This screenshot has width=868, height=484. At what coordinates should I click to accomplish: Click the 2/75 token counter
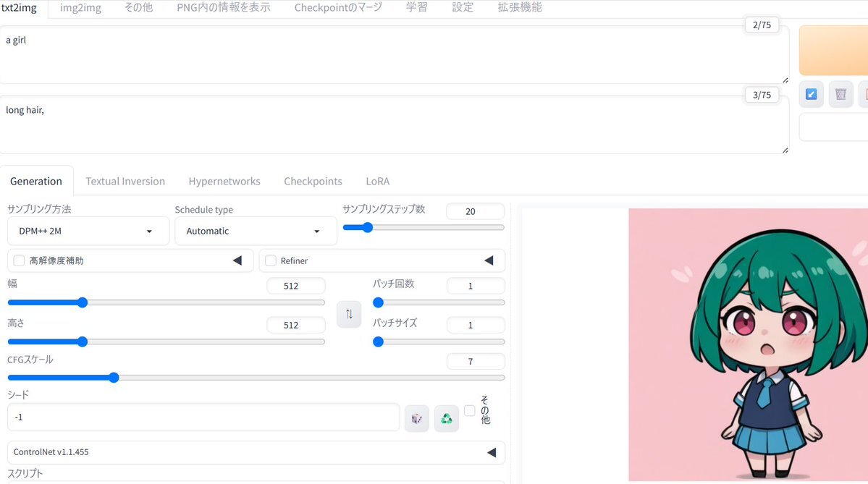(x=762, y=25)
